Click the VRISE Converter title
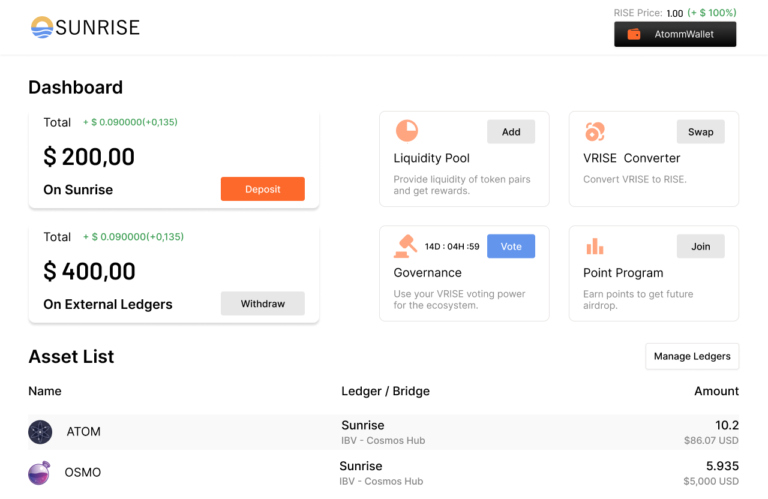This screenshot has width=768, height=499. (631, 158)
